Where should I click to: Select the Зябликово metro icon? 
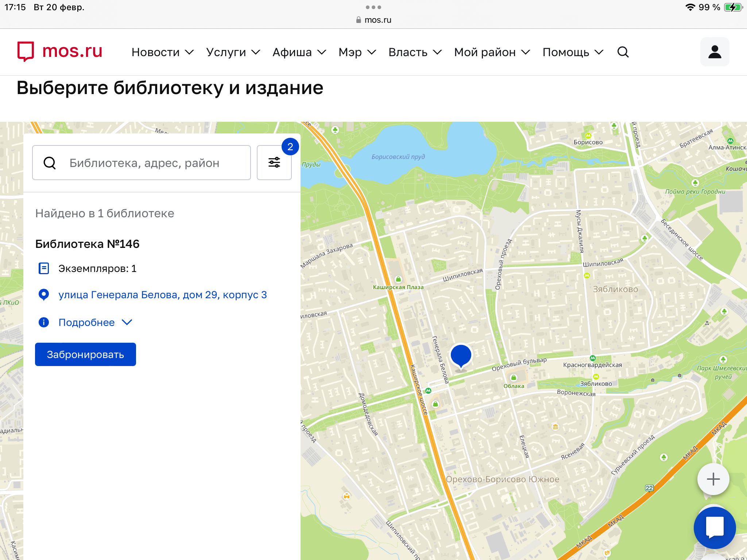click(596, 377)
